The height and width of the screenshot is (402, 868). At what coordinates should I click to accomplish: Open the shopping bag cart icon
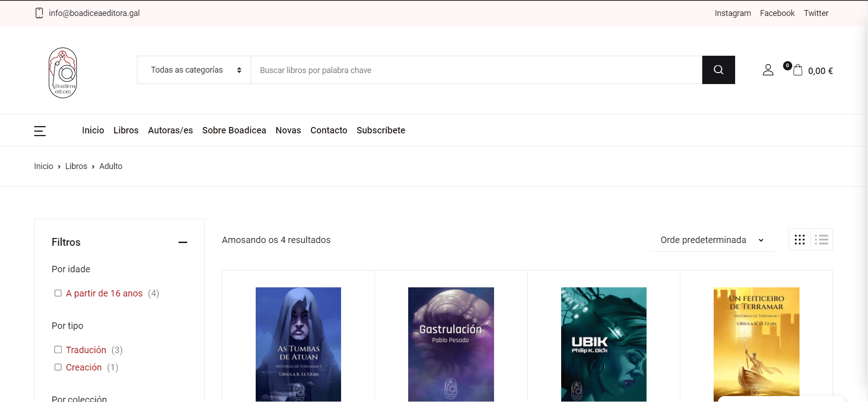(x=798, y=70)
